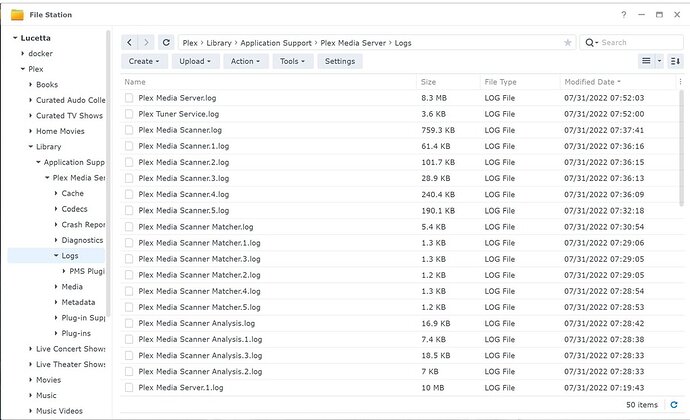Click the file list vertical scrollbar
This screenshot has height=420, width=690.
(x=682, y=146)
